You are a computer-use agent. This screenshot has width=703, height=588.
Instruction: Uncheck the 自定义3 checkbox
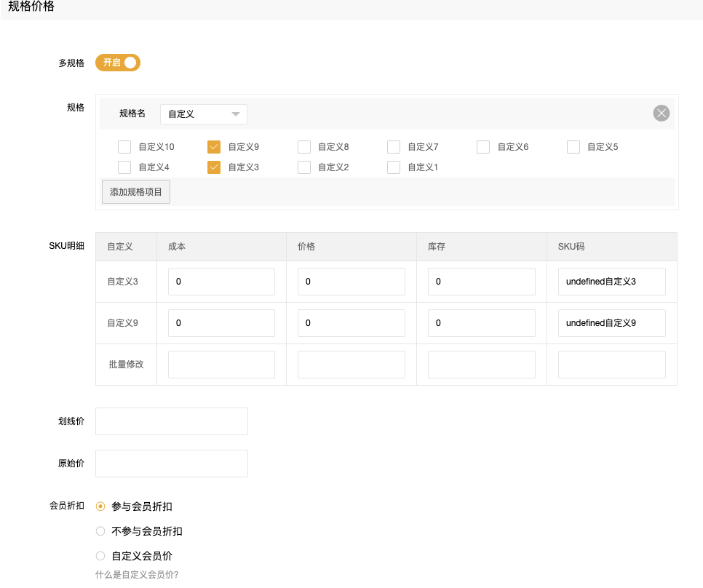click(x=214, y=167)
